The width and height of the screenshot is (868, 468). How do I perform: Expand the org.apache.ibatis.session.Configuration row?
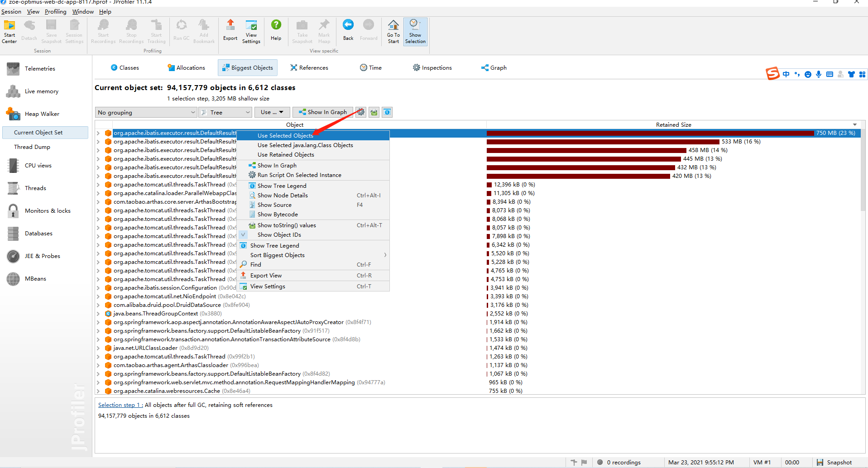(98, 288)
